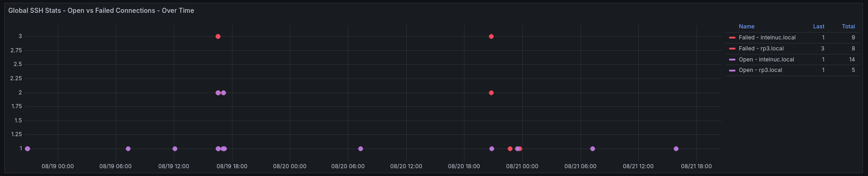
Task: Select the purple point at value 1 near 08/19 06:00
Action: pos(128,148)
